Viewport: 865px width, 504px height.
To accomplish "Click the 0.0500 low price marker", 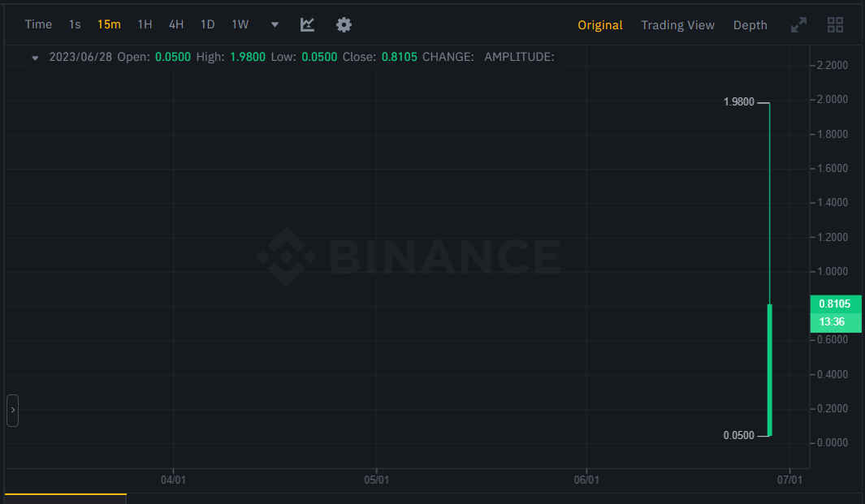I will tap(738, 436).
